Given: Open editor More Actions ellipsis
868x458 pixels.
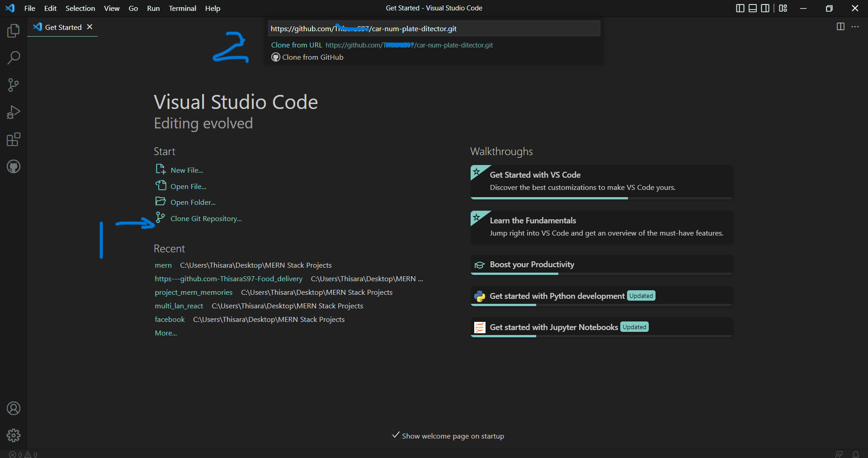Looking at the screenshot, I should (x=855, y=27).
